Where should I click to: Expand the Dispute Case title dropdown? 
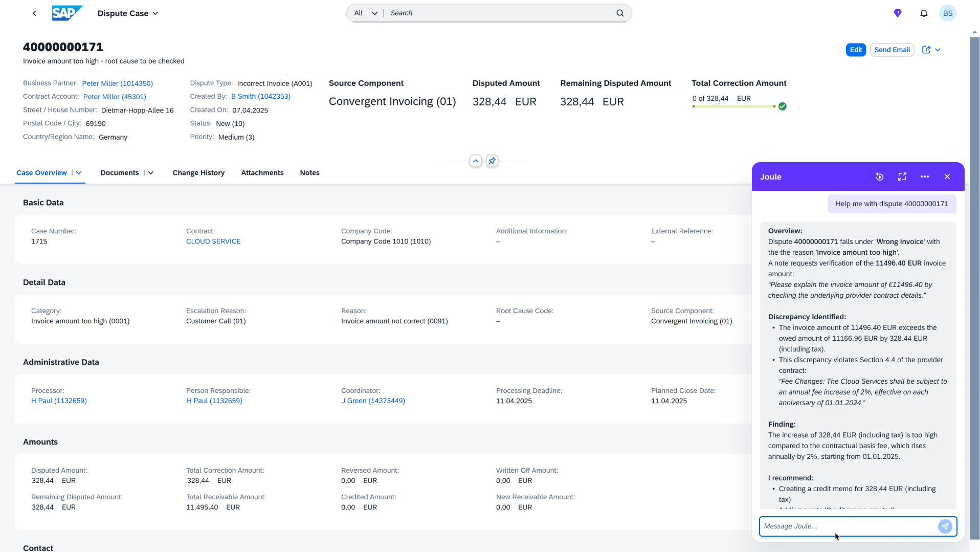pyautogui.click(x=155, y=13)
